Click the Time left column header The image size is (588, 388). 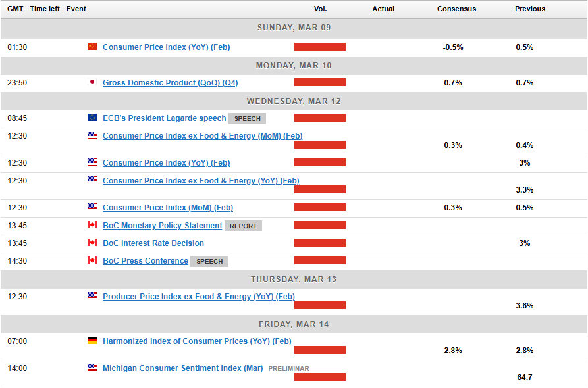[x=44, y=9]
